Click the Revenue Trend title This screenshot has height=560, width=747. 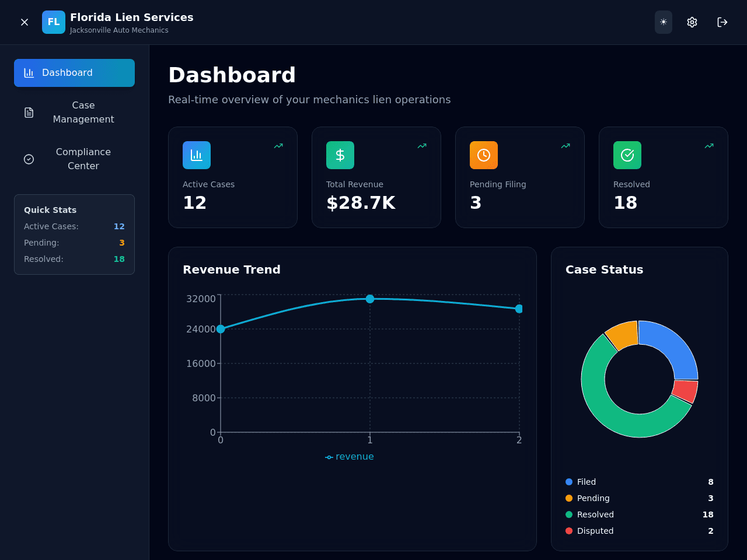232,269
